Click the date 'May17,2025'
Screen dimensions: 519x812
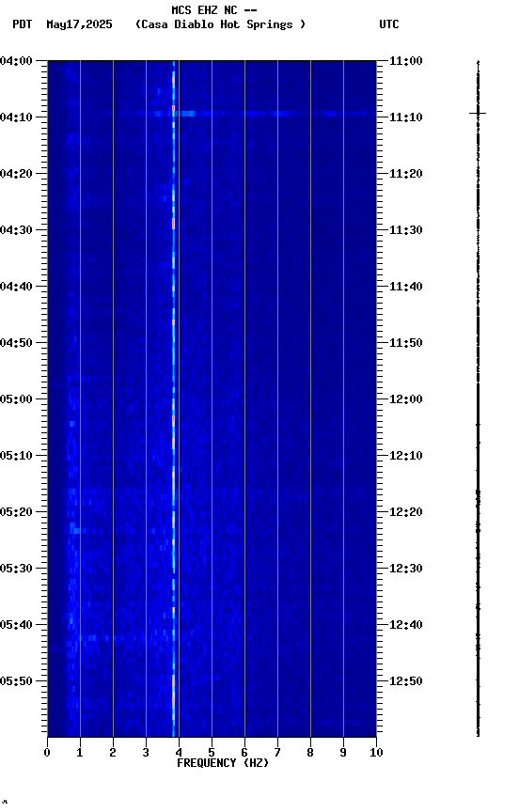click(79, 24)
